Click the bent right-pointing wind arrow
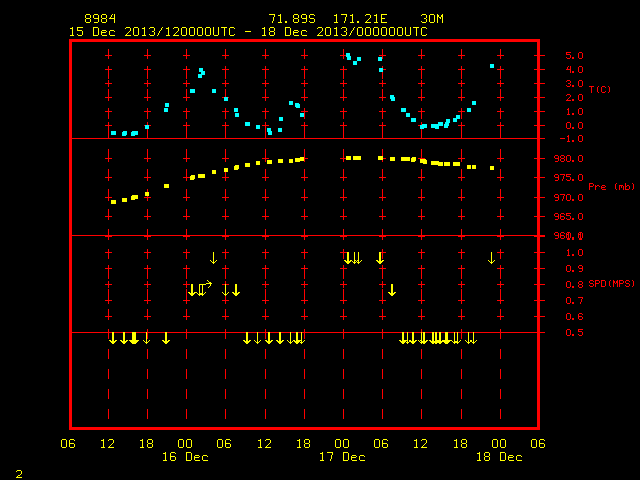 [207, 287]
